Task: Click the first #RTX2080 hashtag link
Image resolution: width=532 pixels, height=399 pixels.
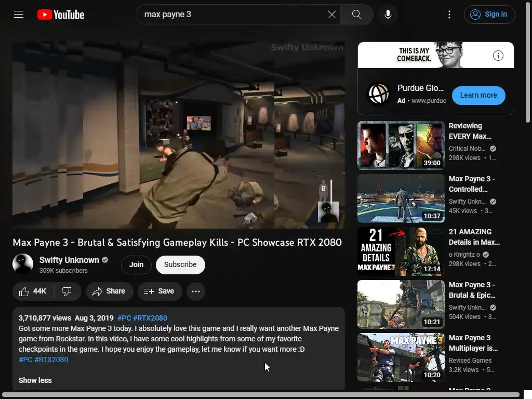Action: [x=150, y=318]
